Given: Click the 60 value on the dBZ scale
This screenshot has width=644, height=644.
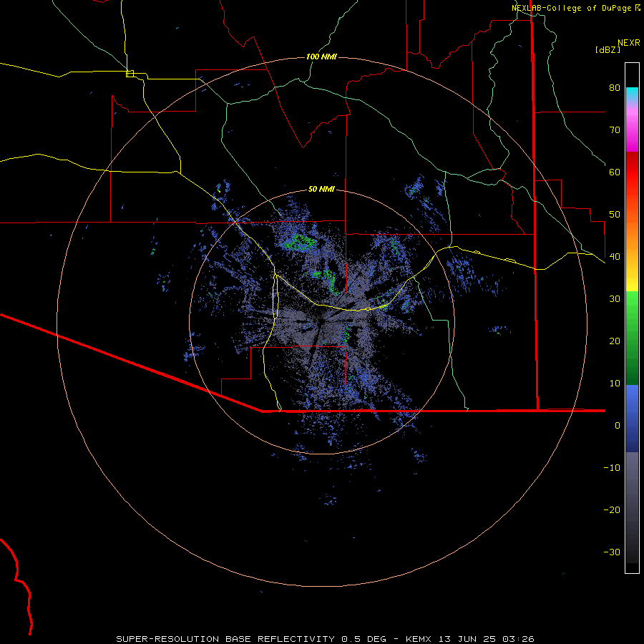Looking at the screenshot, I should tap(615, 172).
